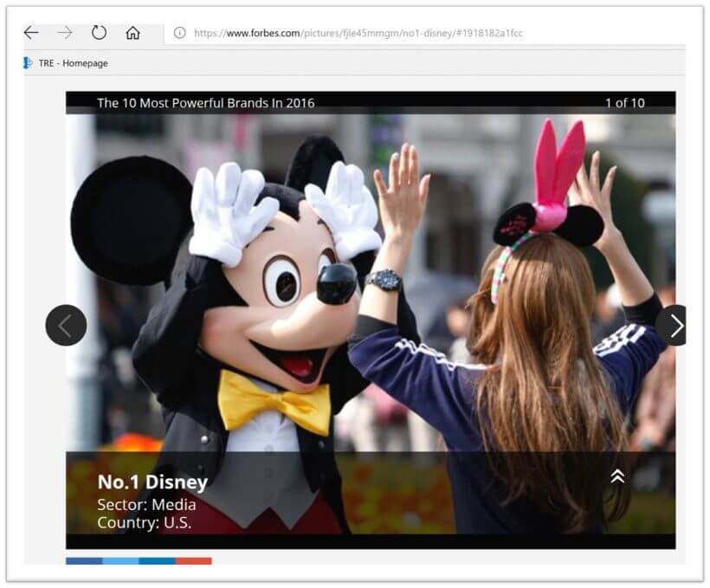Go to previous slide with left arrow

point(66,326)
